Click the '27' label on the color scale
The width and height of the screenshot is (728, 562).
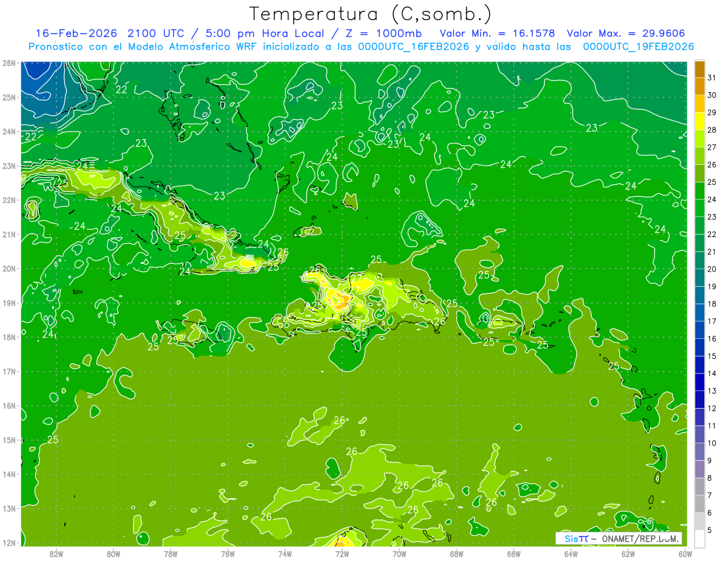[712, 147]
